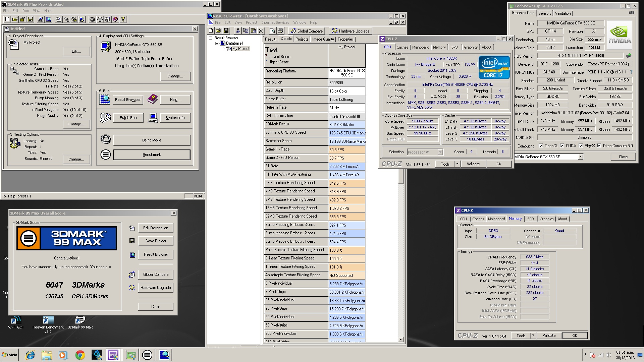Click 3DMark Result value 6,047 3DMarks cell
Screen dimensions: 644x362
tap(346, 124)
